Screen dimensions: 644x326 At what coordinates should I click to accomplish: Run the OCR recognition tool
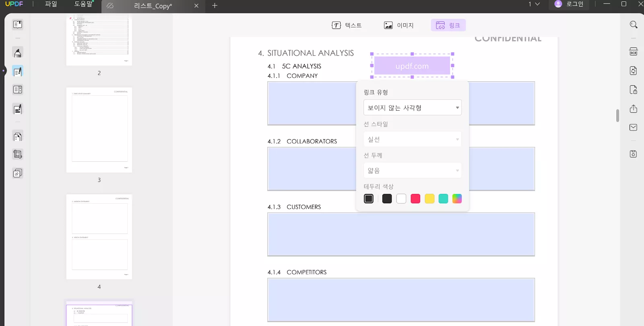(634, 52)
